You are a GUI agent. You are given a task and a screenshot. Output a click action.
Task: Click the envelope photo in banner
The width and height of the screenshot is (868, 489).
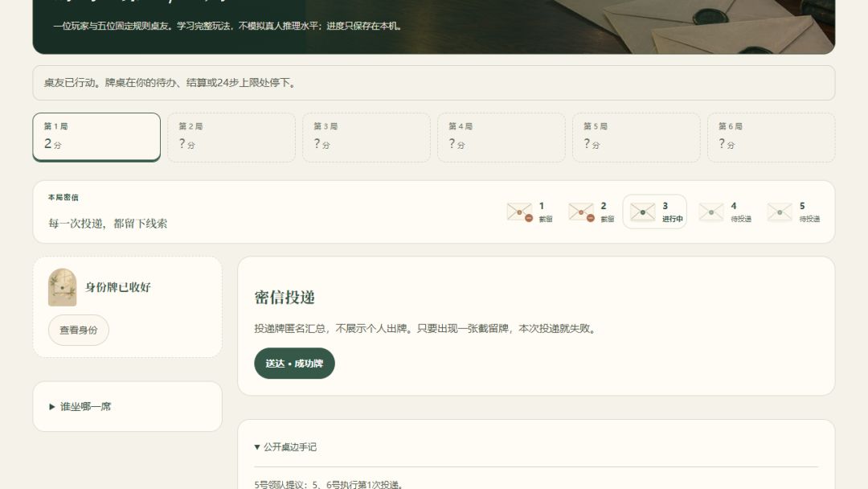(x=694, y=27)
